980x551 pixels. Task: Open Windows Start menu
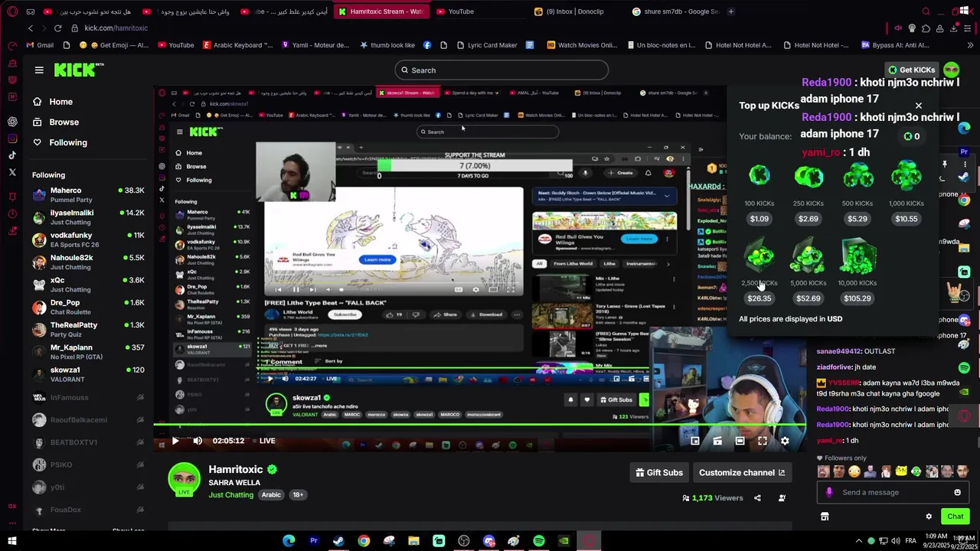tap(12, 541)
